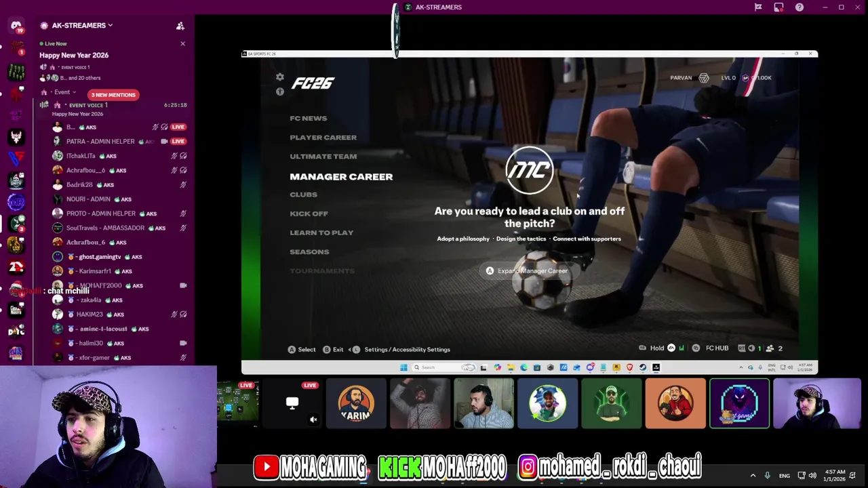Toggle muted mic icon on SoulTravels row

183,228
